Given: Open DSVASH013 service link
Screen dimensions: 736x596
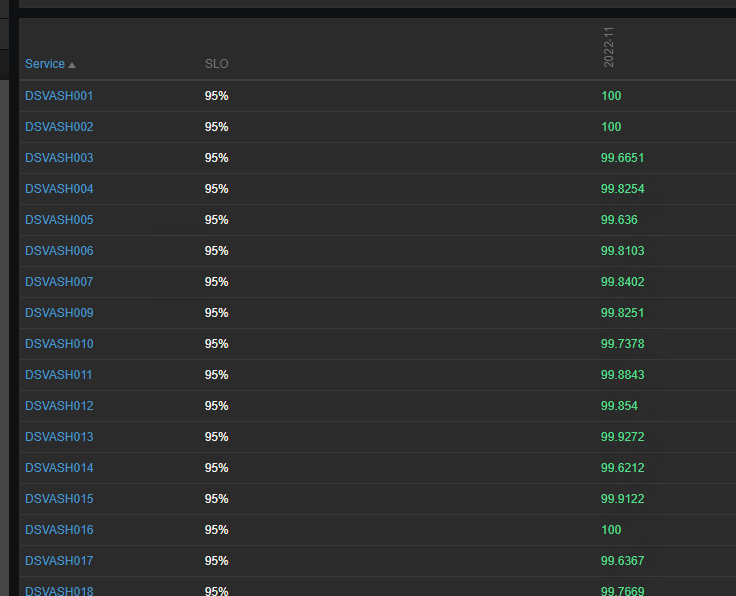Looking at the screenshot, I should [x=59, y=436].
